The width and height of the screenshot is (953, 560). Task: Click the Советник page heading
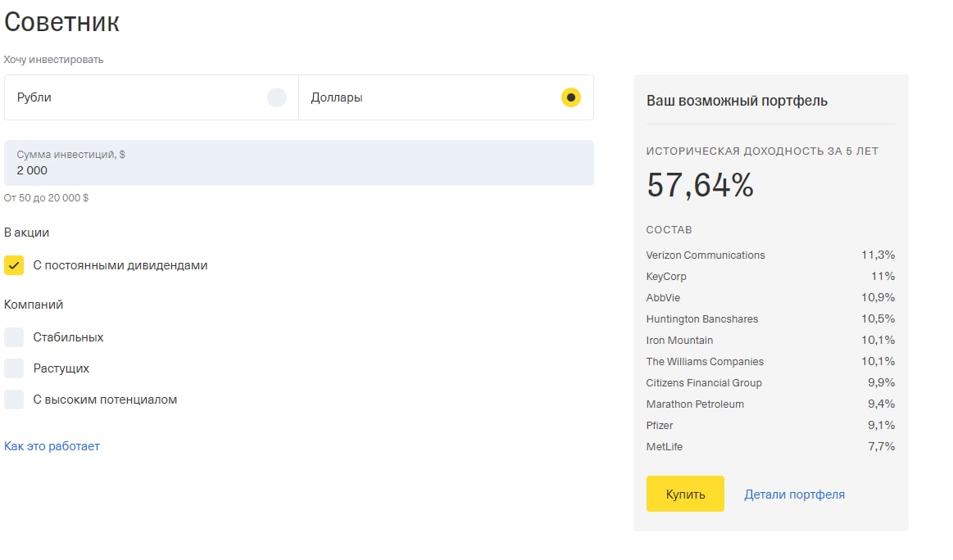tap(61, 22)
